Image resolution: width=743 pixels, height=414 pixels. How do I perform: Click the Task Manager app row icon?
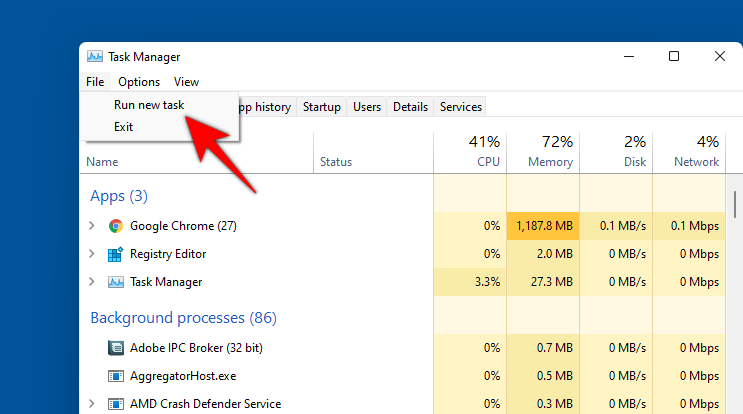[x=116, y=282]
